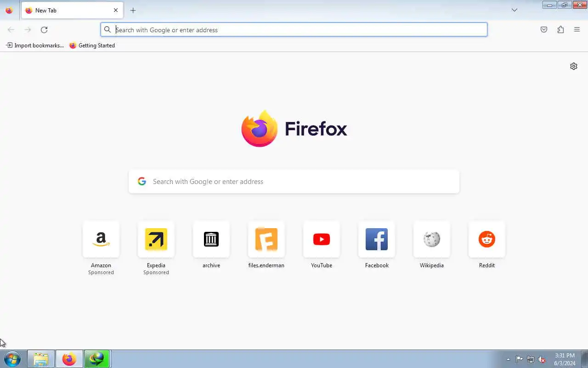Reload the current page
This screenshot has height=368, width=588.
(44, 30)
